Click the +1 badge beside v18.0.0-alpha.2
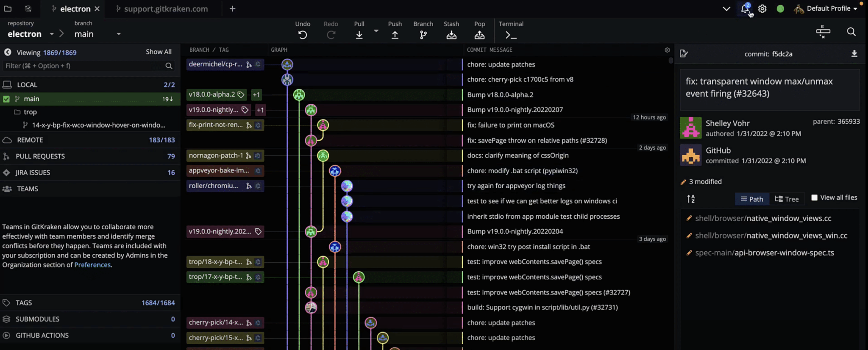This screenshot has height=350, width=868. click(256, 94)
